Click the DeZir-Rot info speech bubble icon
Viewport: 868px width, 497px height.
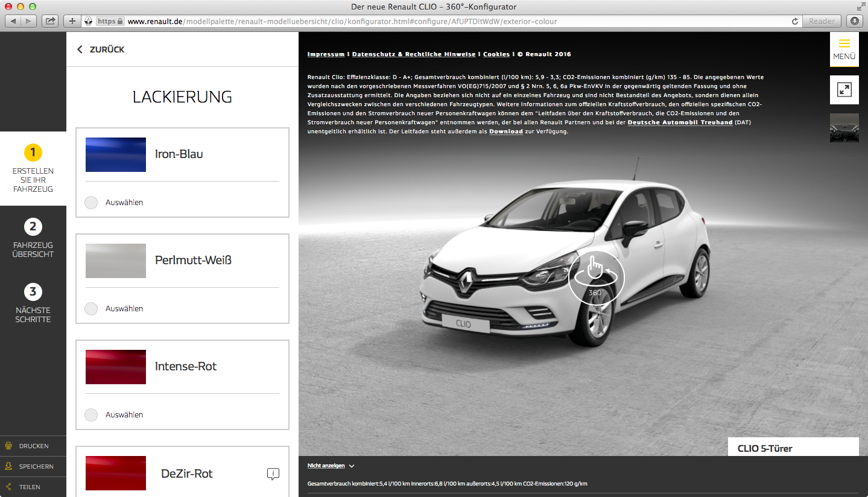[273, 473]
